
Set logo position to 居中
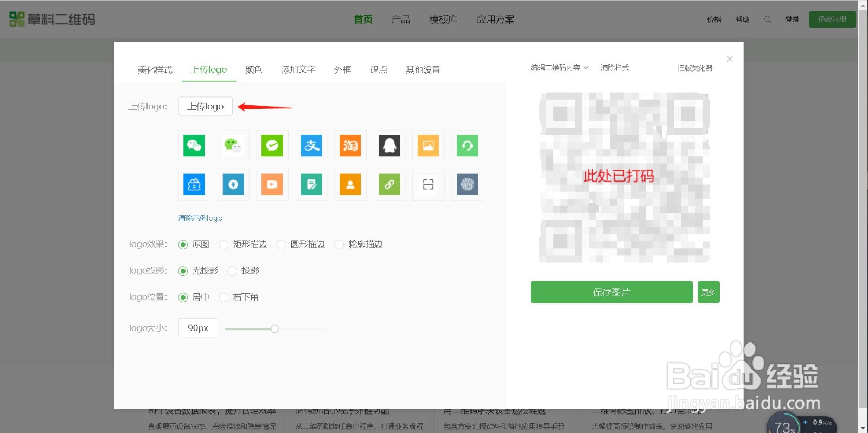point(183,298)
